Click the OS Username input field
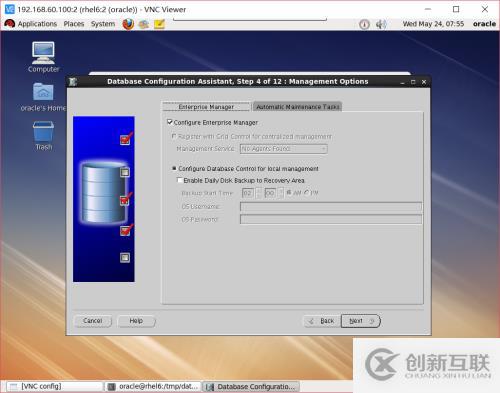This screenshot has width=500, height=393. tap(331, 207)
